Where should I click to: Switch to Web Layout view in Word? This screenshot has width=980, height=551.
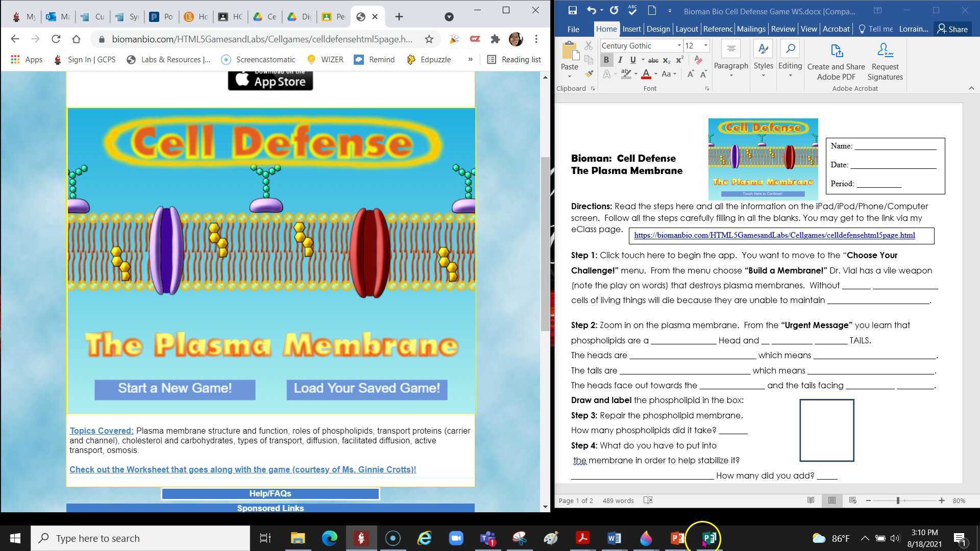click(852, 500)
